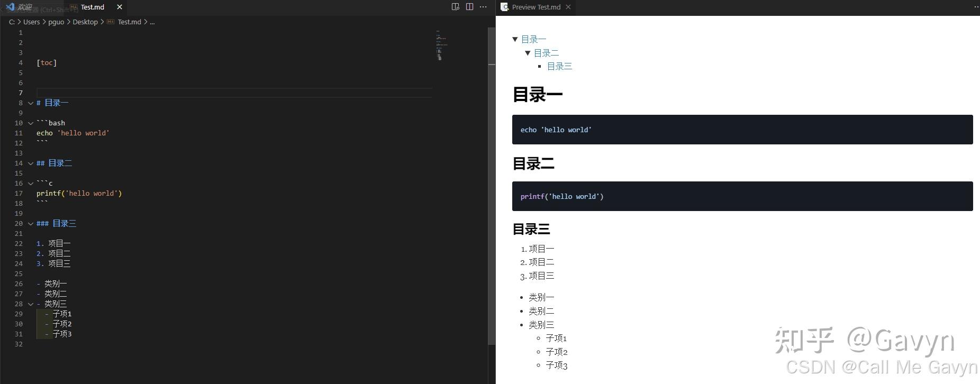Click the VS Code logo icon
Viewport: 980px width, 384px height.
10,7
